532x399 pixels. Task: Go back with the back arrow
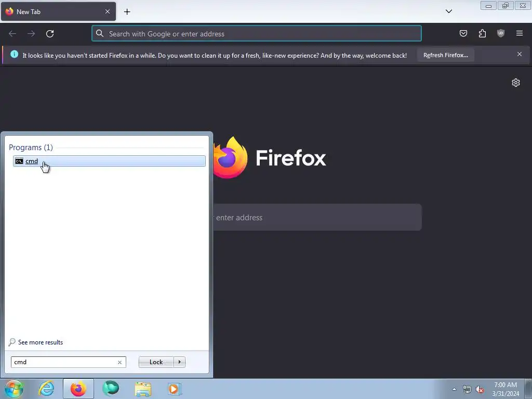coord(12,34)
